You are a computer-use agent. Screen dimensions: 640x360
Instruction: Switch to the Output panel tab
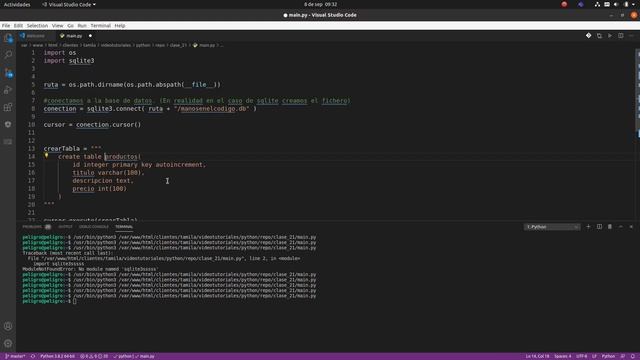[x=65, y=227]
